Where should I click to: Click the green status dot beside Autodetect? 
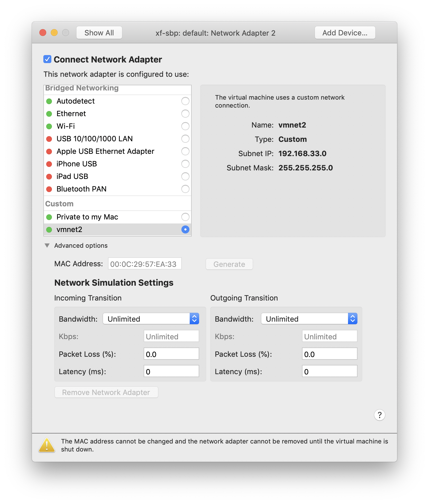click(x=49, y=101)
